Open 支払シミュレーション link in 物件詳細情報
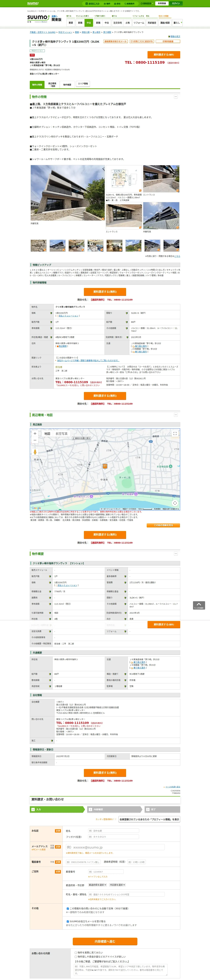210x980 pixels. [x=68, y=316]
